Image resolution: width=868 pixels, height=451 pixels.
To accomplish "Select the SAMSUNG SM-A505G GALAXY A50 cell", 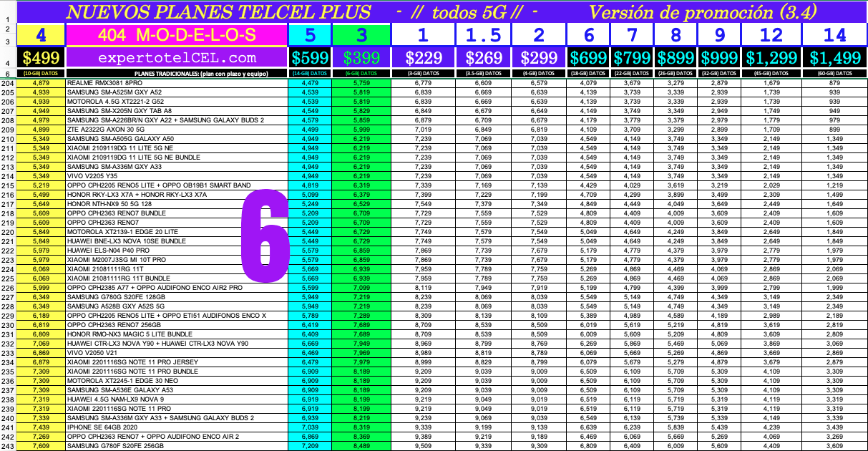I will [177, 139].
